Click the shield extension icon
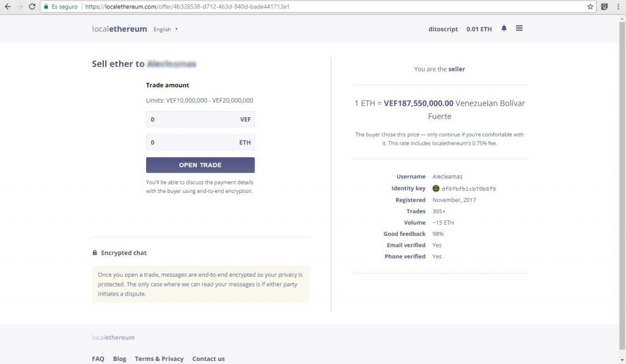Viewport: 626px width, 364px height. click(x=605, y=6)
